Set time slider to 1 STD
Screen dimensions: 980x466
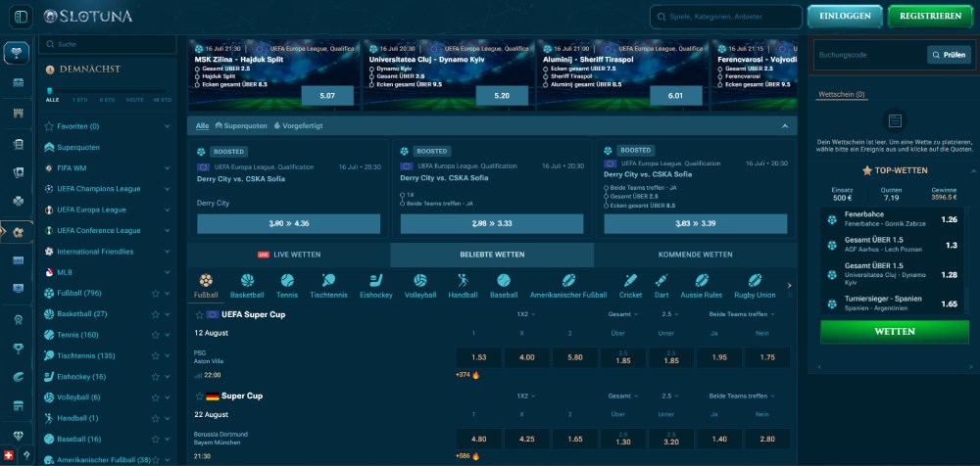[x=80, y=99]
